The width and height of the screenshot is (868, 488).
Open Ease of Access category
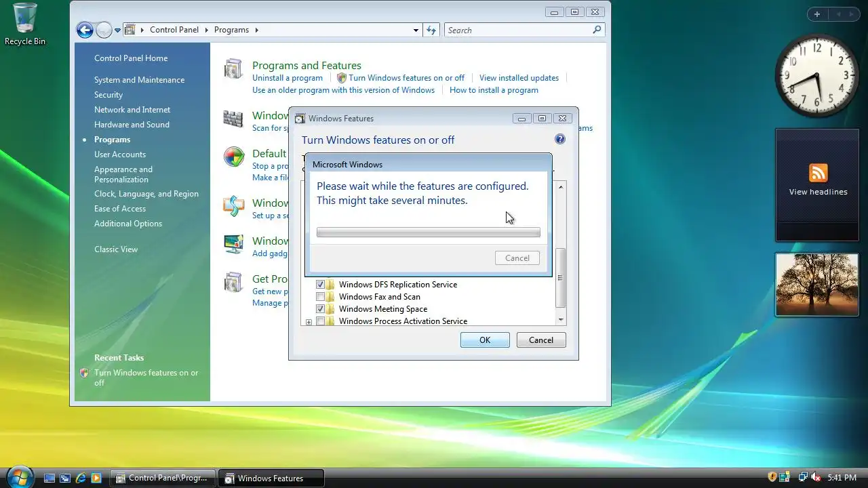tap(120, 209)
